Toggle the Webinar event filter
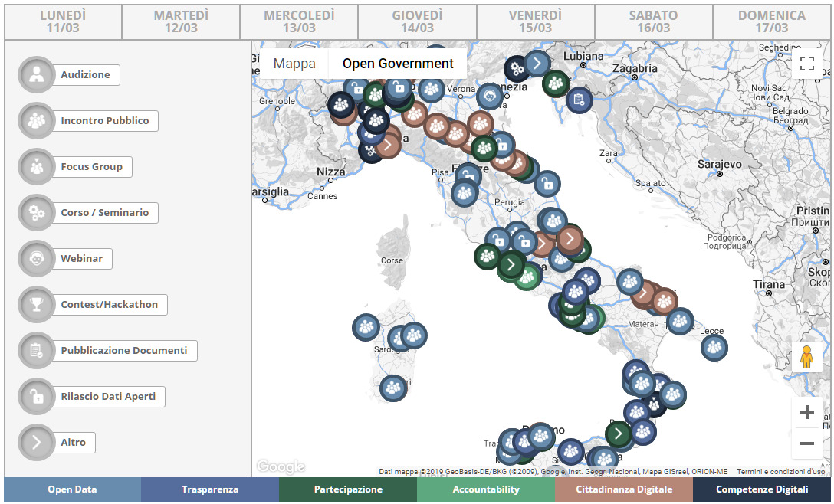Image resolution: width=834 pixels, height=504 pixels. (x=65, y=259)
